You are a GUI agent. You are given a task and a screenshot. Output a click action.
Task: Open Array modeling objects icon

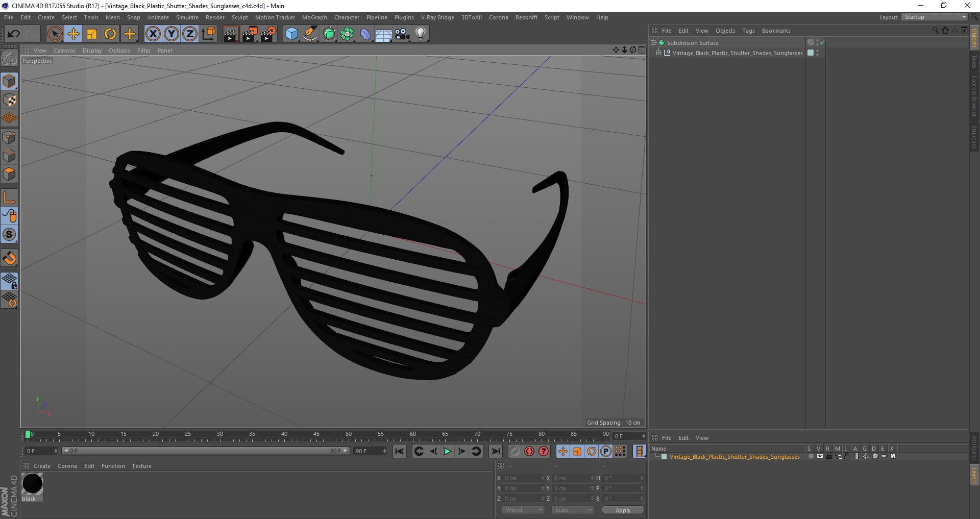(347, 34)
